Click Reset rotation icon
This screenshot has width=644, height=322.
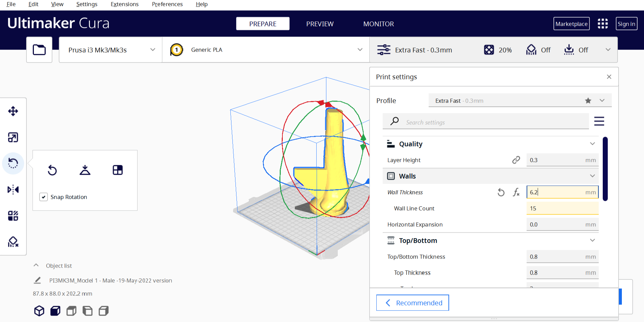(x=52, y=170)
